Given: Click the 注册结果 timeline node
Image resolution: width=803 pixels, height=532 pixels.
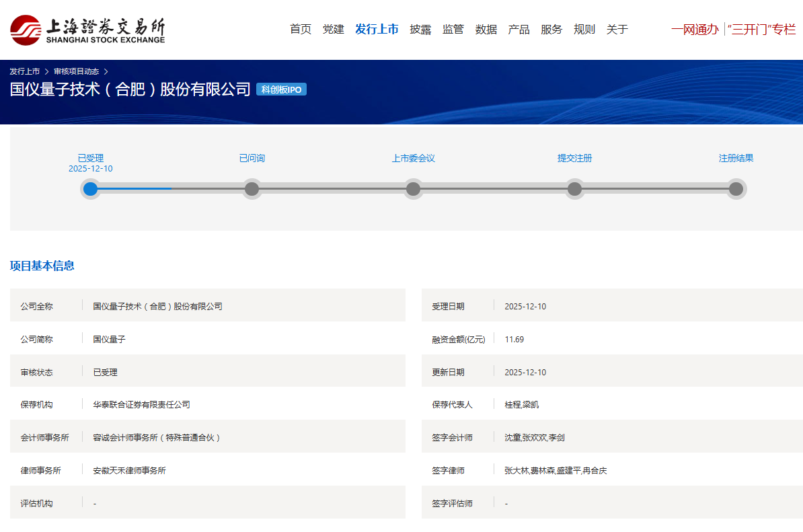Looking at the screenshot, I should tap(736, 189).
